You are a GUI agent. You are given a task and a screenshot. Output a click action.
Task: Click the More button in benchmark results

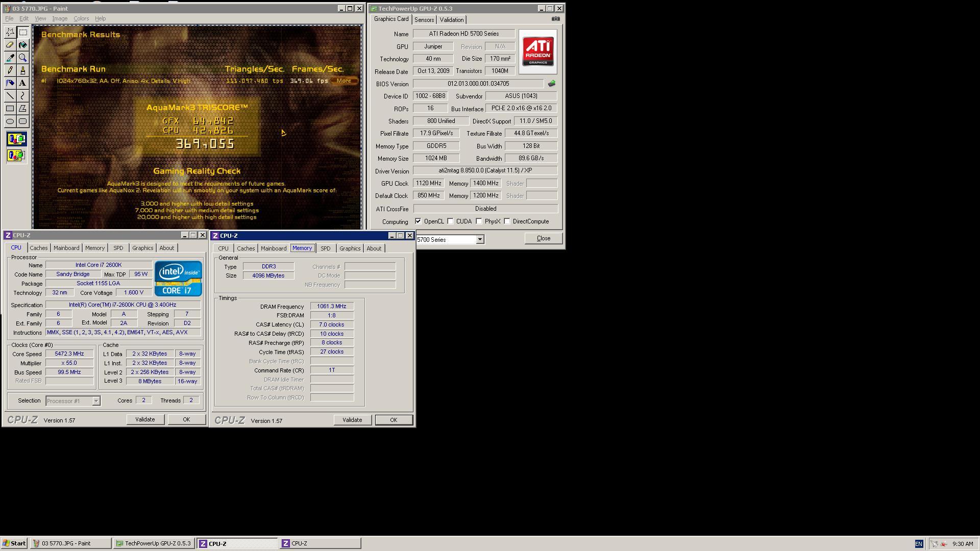[x=344, y=81]
